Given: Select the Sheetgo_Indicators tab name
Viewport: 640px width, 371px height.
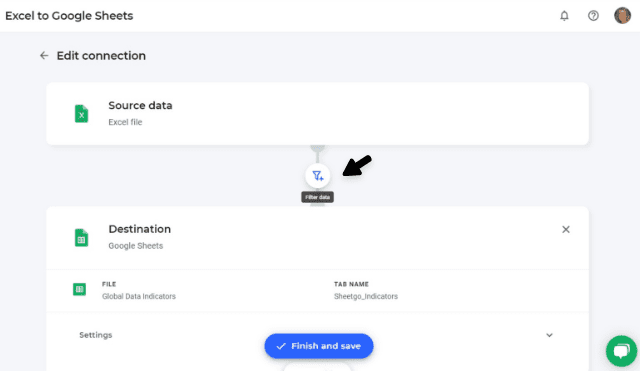Looking at the screenshot, I should pyautogui.click(x=366, y=296).
